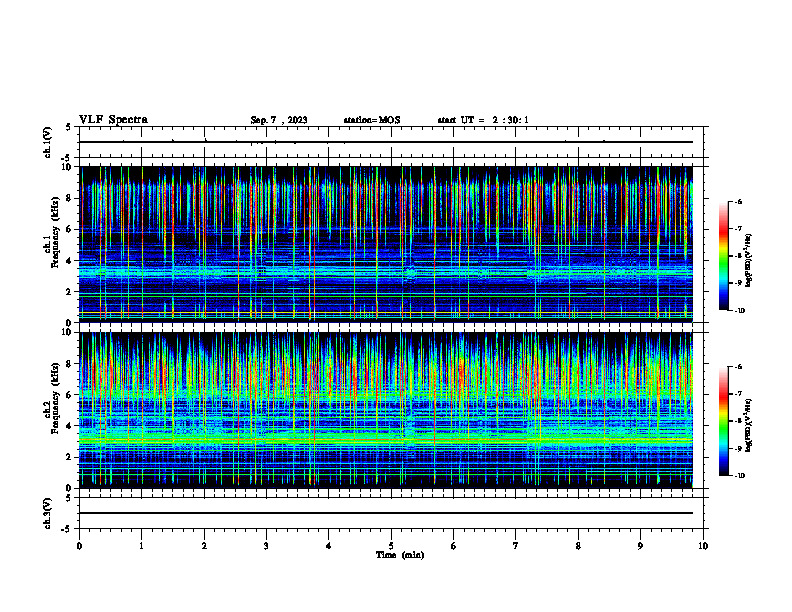The image size is (792, 612).
Task: Click the "7" tick on the time axis
Action: [x=516, y=546]
